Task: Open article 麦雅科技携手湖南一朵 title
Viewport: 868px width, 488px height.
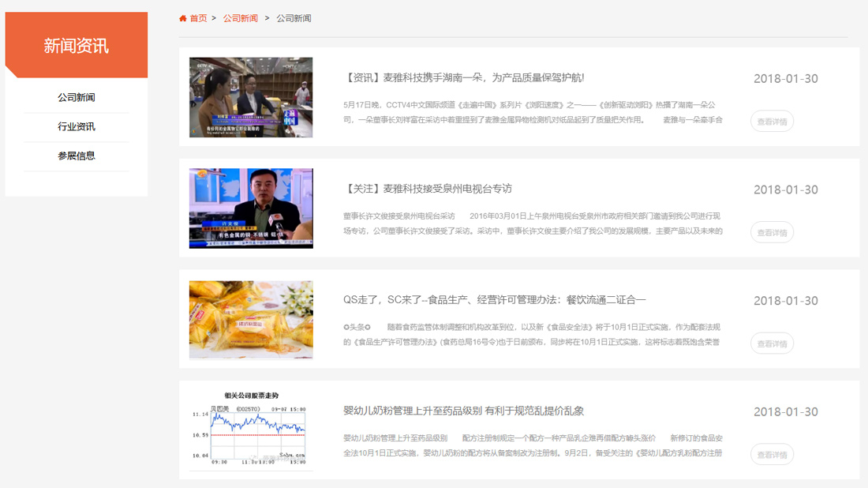Action: tap(464, 78)
